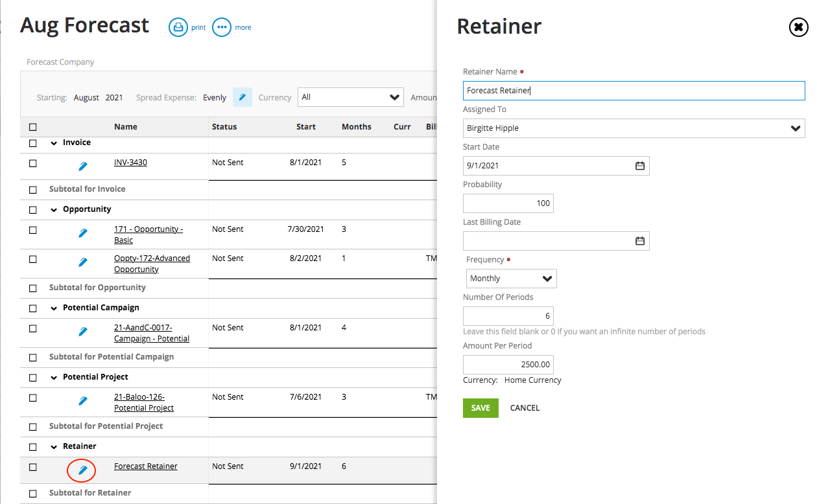
Task: Click the Start Date field 9/1/2021
Action: coord(556,166)
